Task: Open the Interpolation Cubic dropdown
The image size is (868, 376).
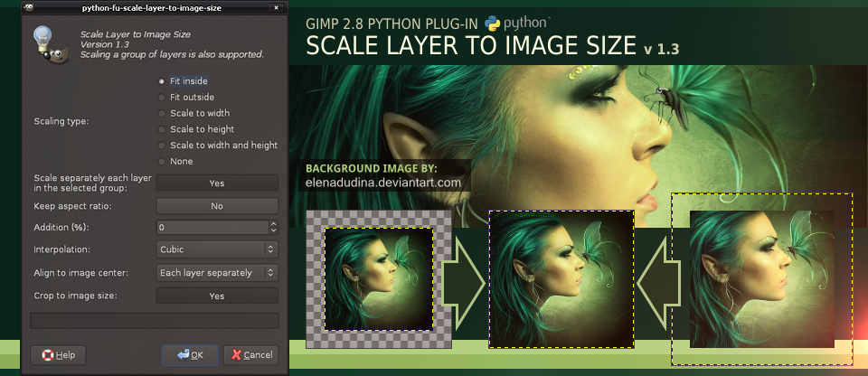Action: 217,249
